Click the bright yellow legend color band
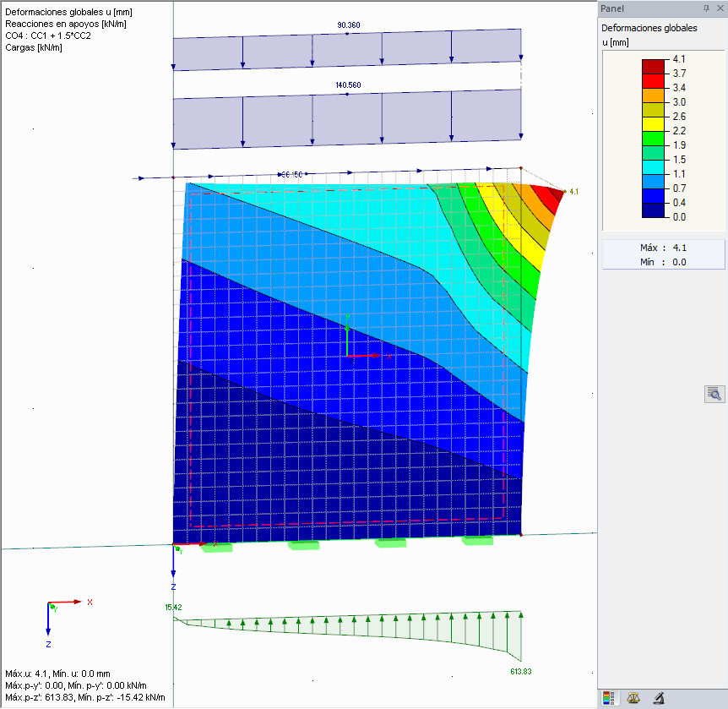Viewport: 728px width, 709px height. point(653,124)
